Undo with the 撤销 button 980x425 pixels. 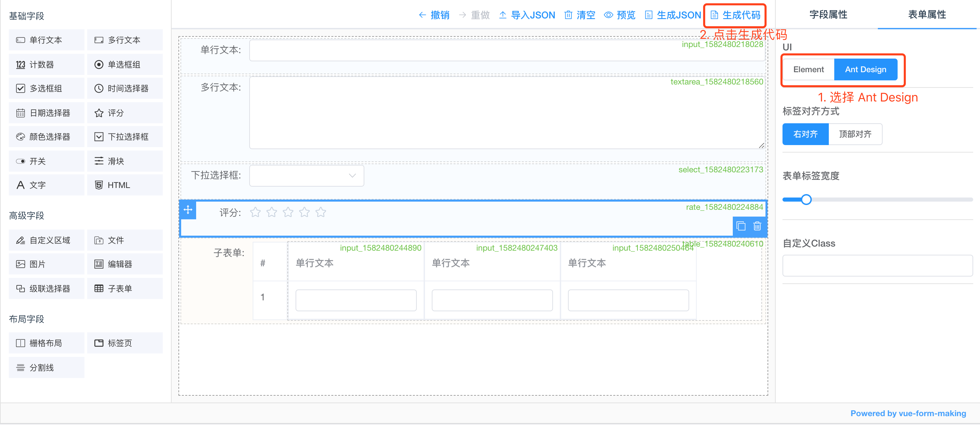tap(434, 15)
